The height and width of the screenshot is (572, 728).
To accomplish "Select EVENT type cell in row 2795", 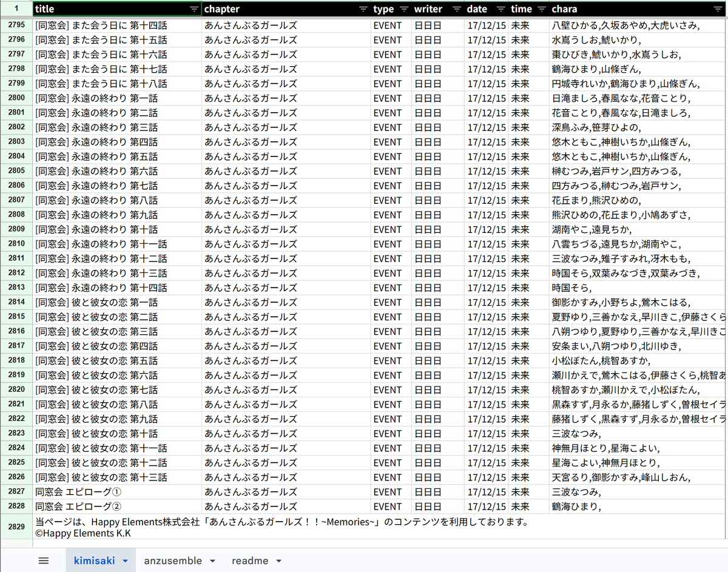I will pyautogui.click(x=391, y=25).
